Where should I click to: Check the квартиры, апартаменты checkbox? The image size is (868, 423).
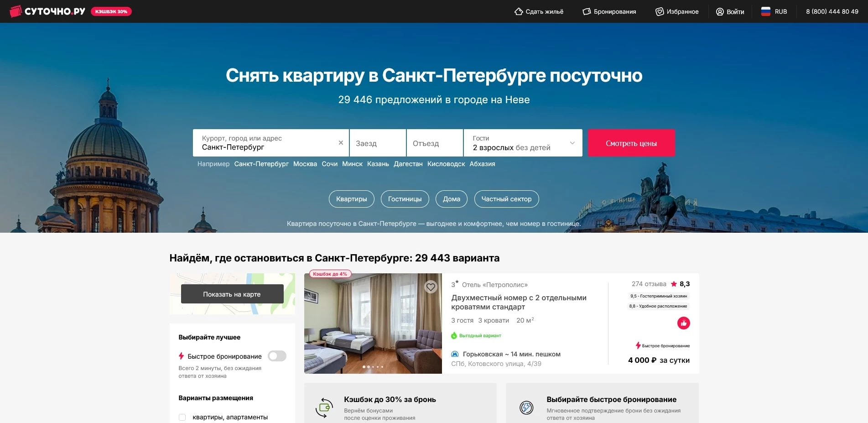click(x=182, y=417)
